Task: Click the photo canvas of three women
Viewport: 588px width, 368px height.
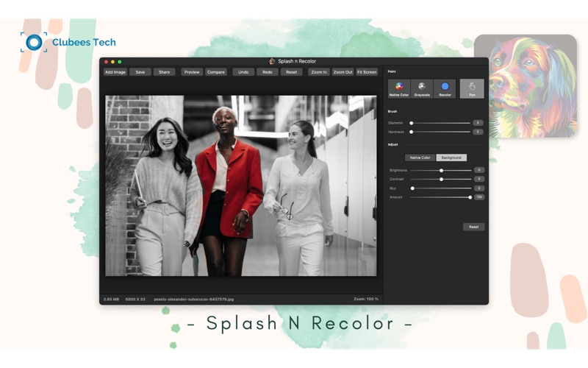Action: pyautogui.click(x=241, y=186)
